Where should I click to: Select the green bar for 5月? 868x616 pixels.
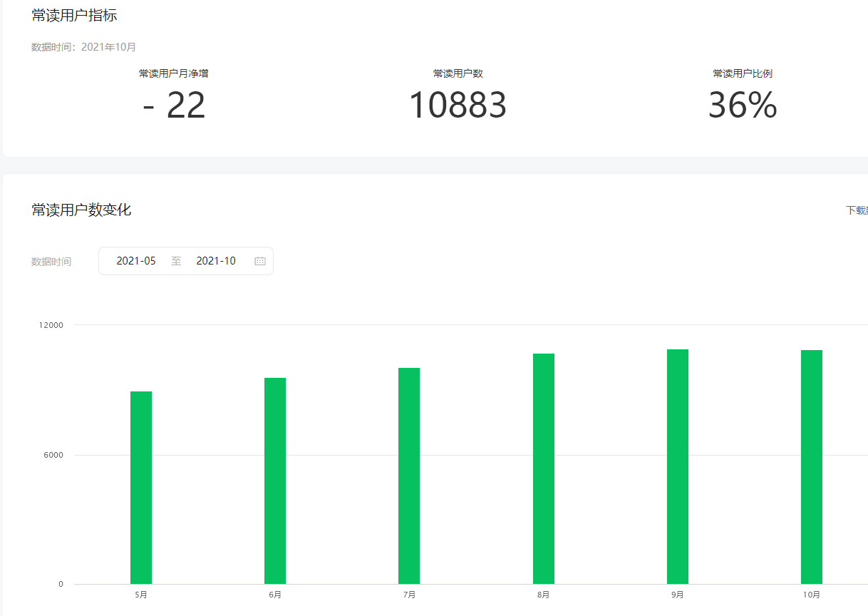141,488
